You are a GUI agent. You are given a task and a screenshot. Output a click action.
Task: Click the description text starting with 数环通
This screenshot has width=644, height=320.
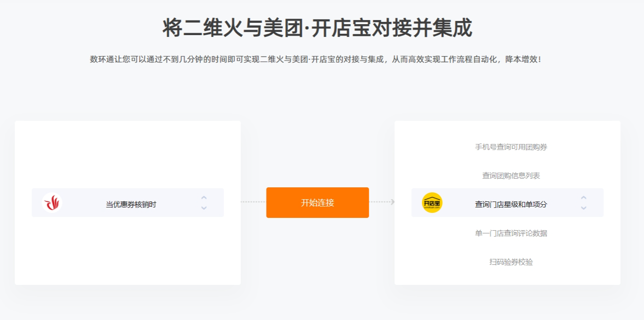(x=316, y=59)
